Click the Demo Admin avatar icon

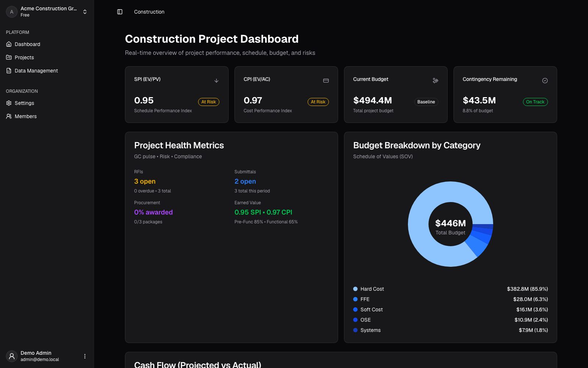click(x=12, y=356)
